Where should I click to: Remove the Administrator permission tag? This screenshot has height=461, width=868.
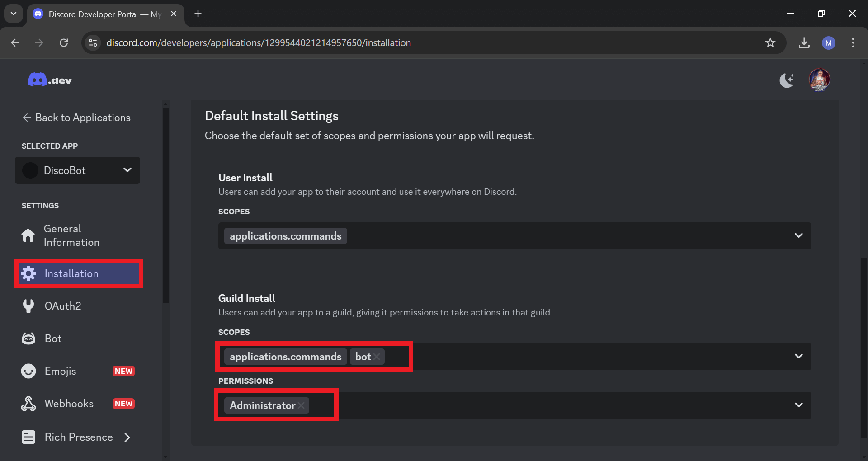click(x=301, y=405)
